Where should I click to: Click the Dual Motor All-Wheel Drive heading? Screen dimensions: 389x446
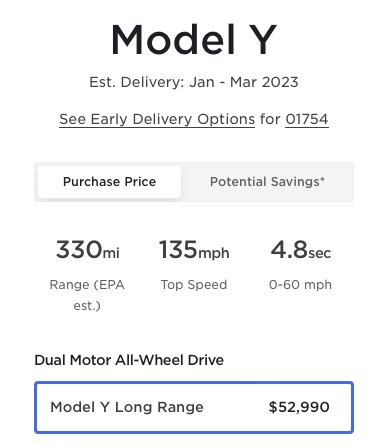[x=129, y=360]
